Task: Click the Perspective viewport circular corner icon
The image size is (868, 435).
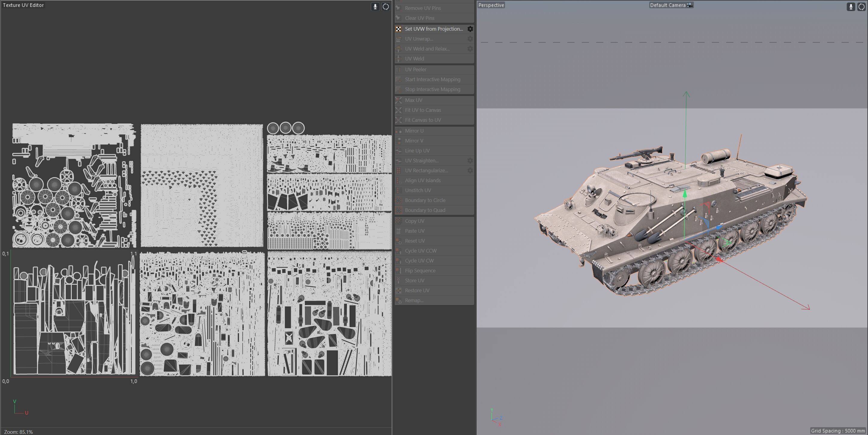Action: 862,6
